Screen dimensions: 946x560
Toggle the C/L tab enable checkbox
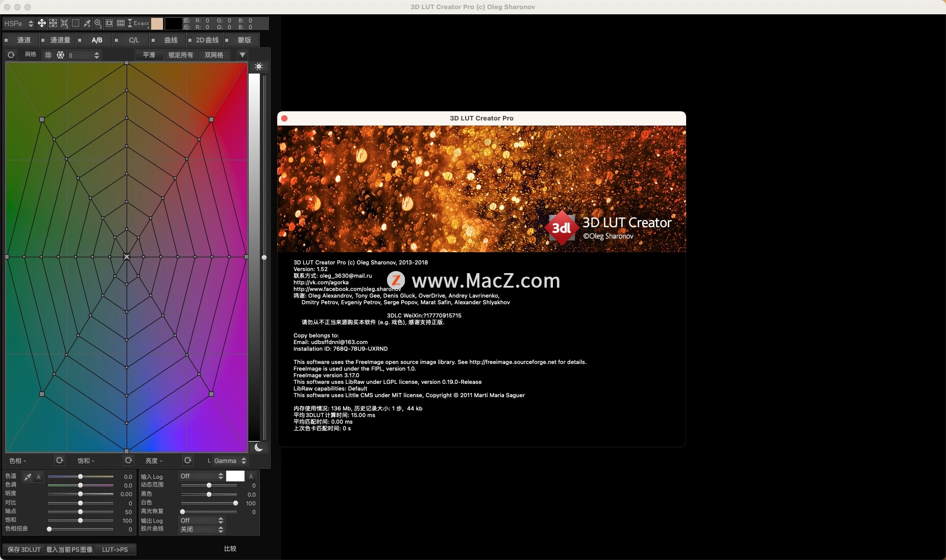coord(116,40)
